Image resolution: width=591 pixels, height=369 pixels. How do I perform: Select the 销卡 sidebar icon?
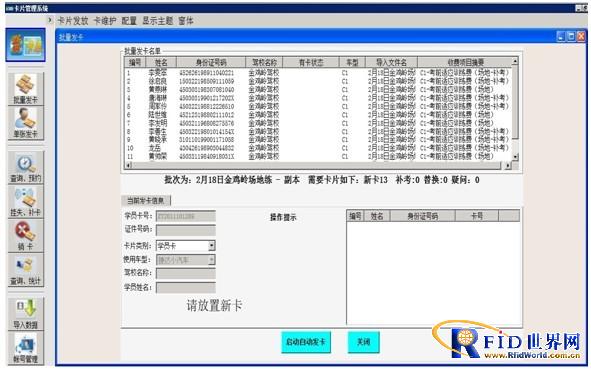click(x=26, y=236)
